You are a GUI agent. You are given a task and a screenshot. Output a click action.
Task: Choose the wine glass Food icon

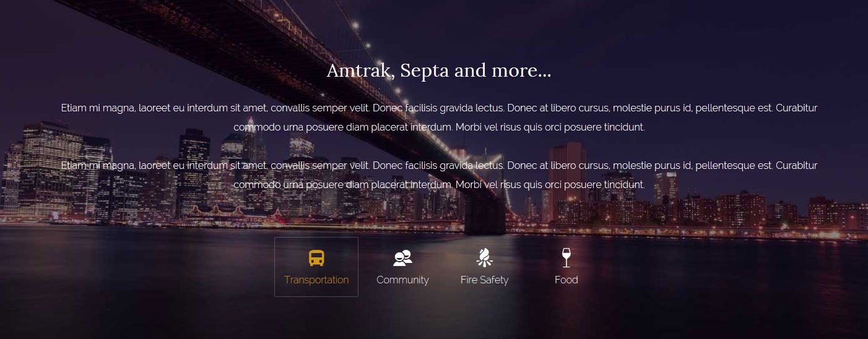tap(566, 257)
